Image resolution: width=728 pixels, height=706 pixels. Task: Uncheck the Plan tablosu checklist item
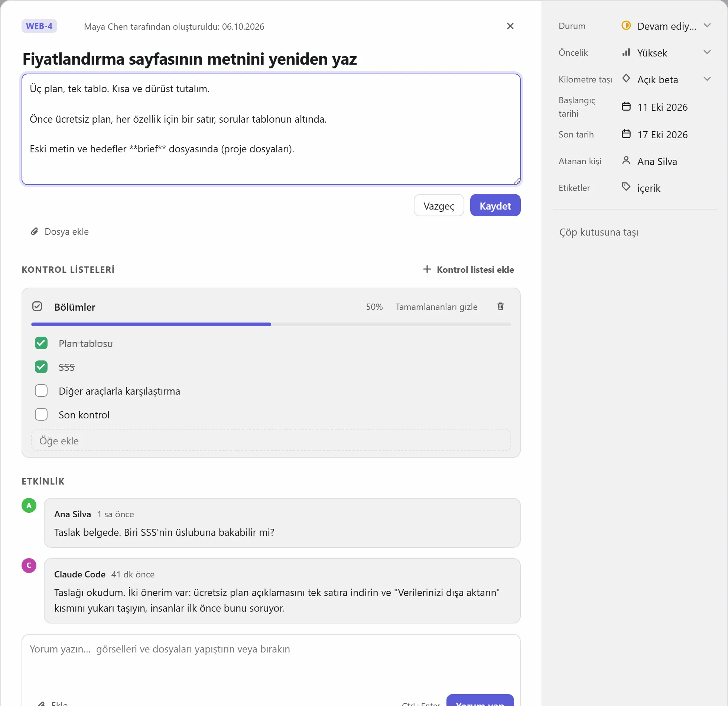[41, 343]
